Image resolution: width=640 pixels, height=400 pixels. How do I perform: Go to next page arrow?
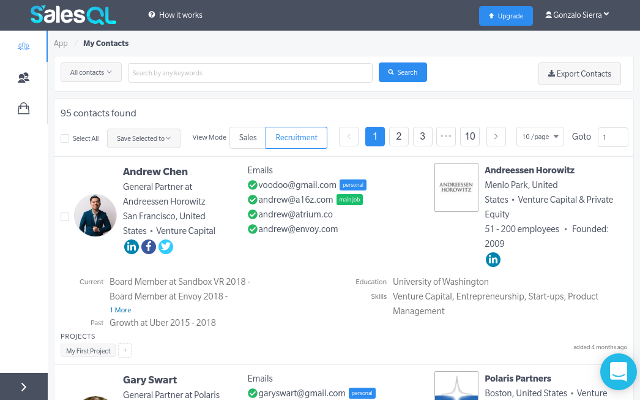pyautogui.click(x=496, y=137)
